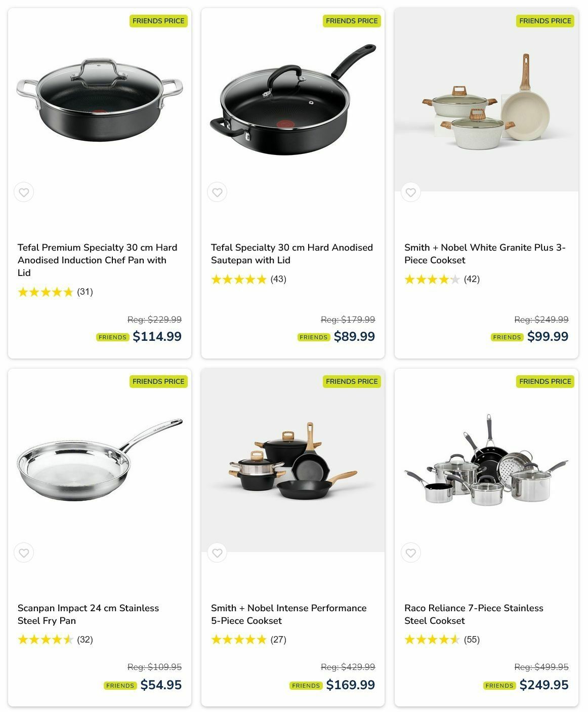Image resolution: width=588 pixels, height=712 pixels.
Task: View star rating for Raco Reliance cookset
Action: [x=432, y=640]
